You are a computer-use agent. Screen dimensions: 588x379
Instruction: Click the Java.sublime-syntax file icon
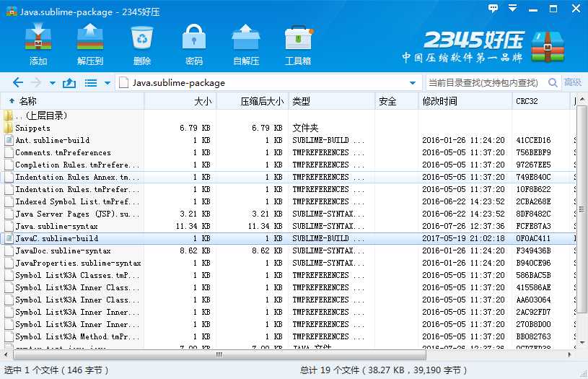click(x=9, y=226)
